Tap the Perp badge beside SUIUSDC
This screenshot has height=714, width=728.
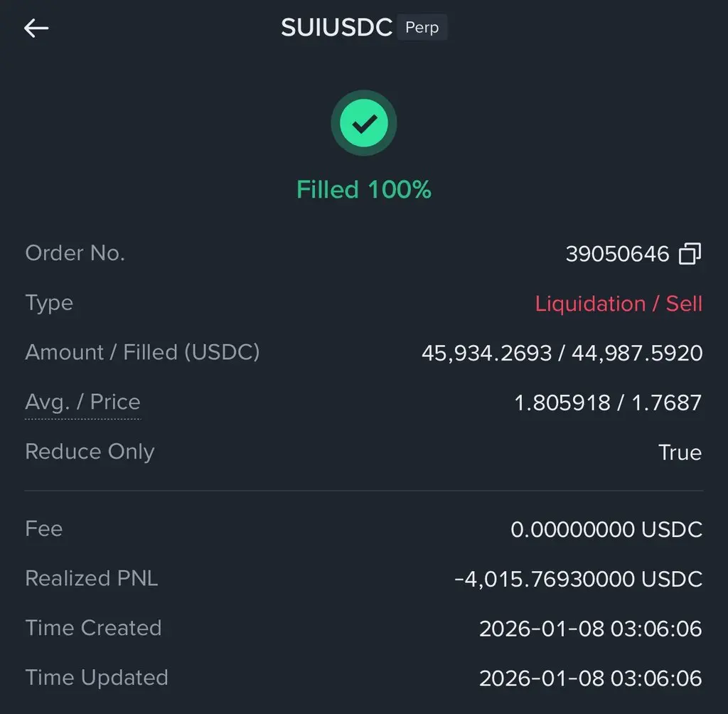[422, 28]
